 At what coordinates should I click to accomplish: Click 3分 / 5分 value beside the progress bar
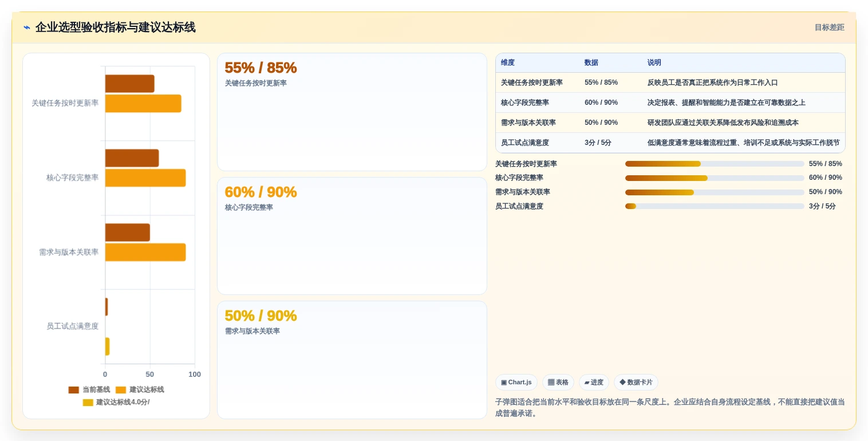[x=822, y=206]
